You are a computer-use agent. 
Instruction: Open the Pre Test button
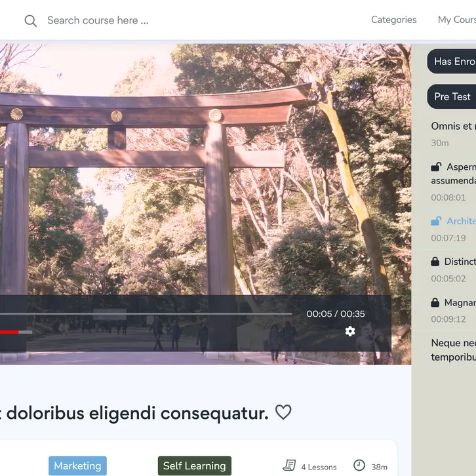pyautogui.click(x=452, y=96)
